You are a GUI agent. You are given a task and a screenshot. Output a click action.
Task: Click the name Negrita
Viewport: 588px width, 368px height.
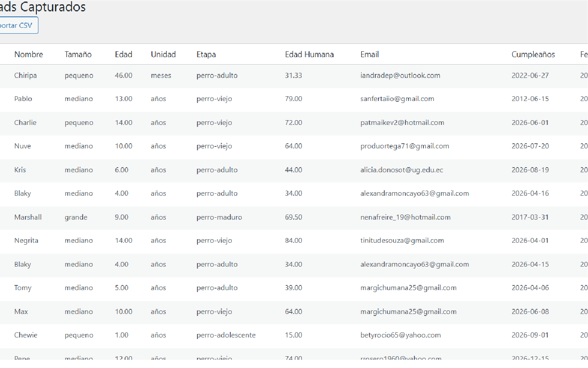click(26, 240)
